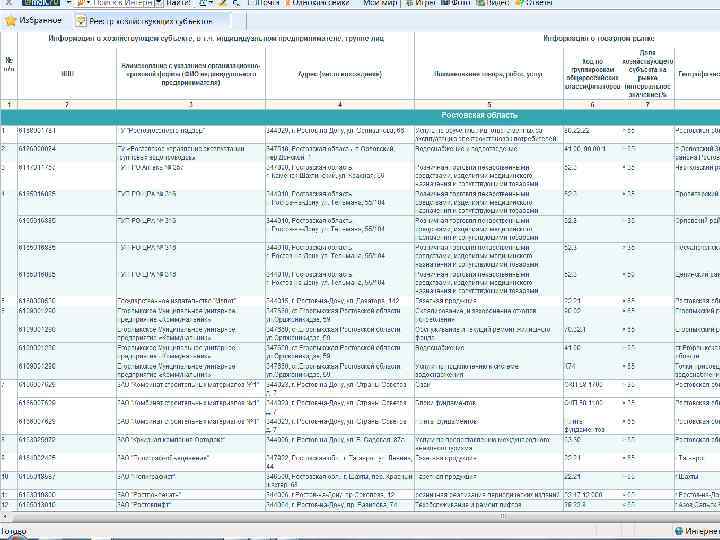Open Мой мир in the toolbar
Viewport: 720px width, 540px height.
[379, 4]
